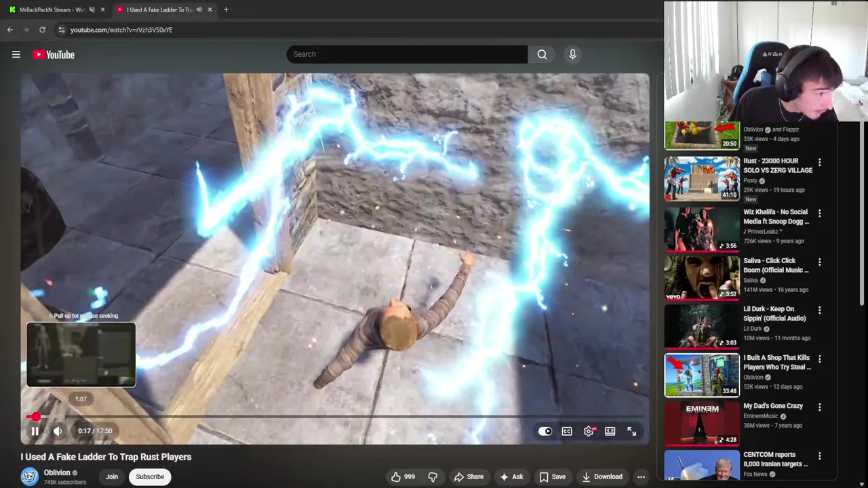Open a new browser tab
868x488 pixels.
(x=226, y=9)
